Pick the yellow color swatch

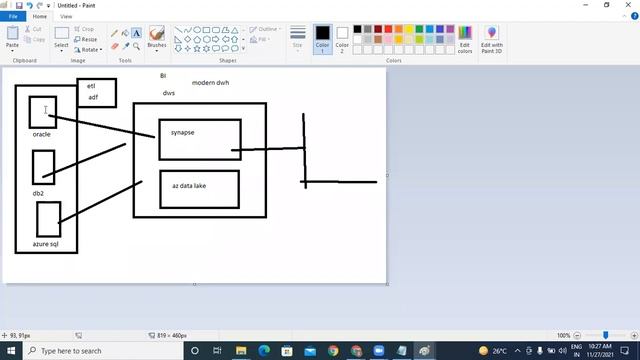(x=409, y=29)
